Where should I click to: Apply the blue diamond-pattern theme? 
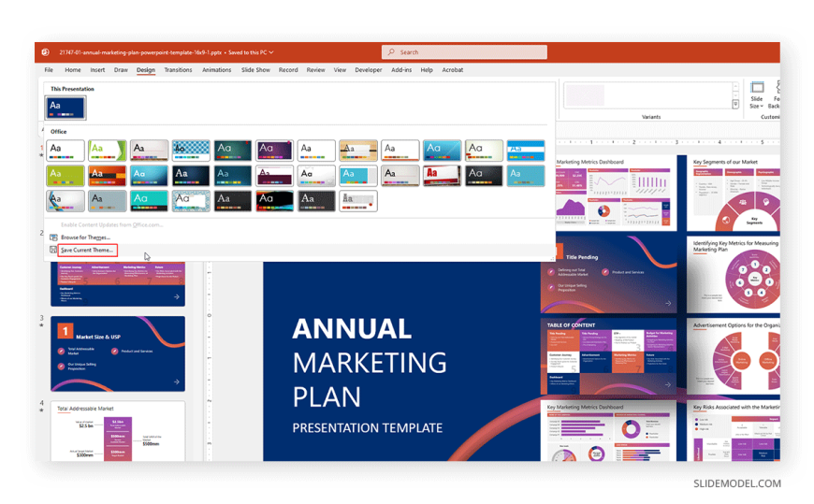pyautogui.click(x=191, y=151)
